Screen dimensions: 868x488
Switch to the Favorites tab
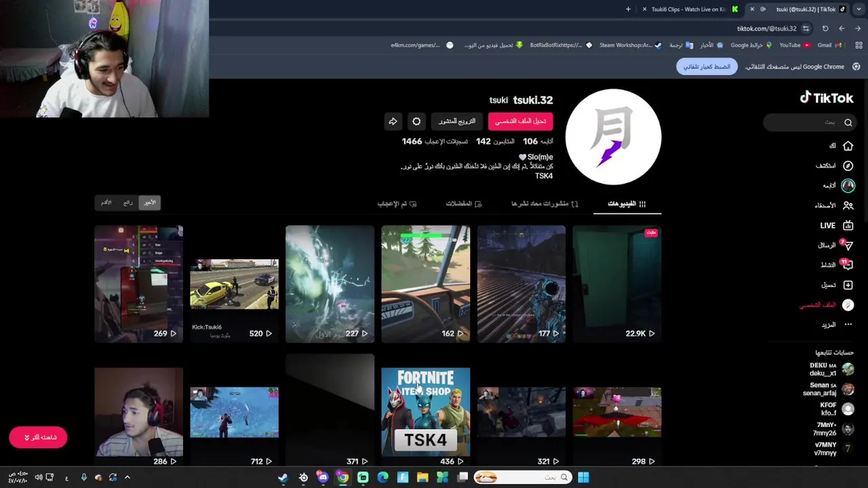464,203
